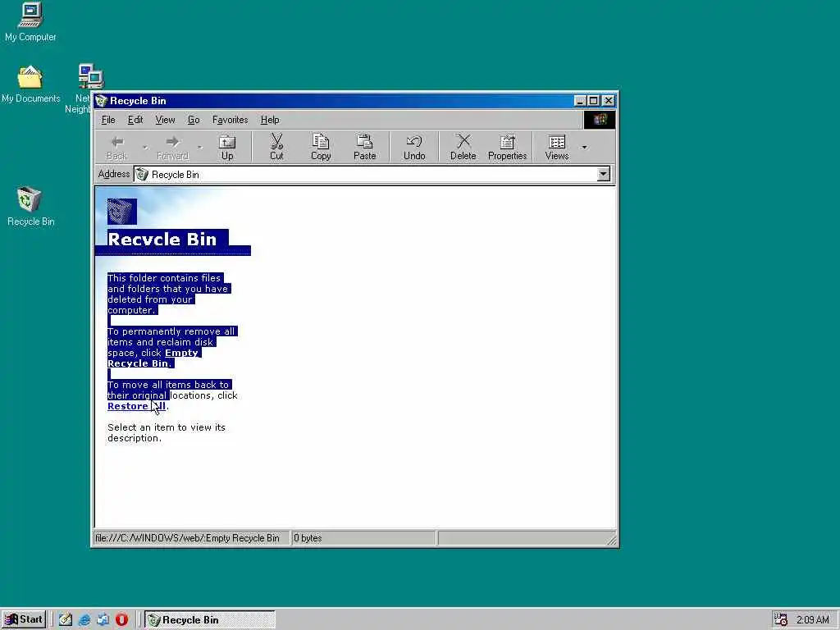Click the Up toolbar button
The image size is (840, 630).
coord(227,147)
